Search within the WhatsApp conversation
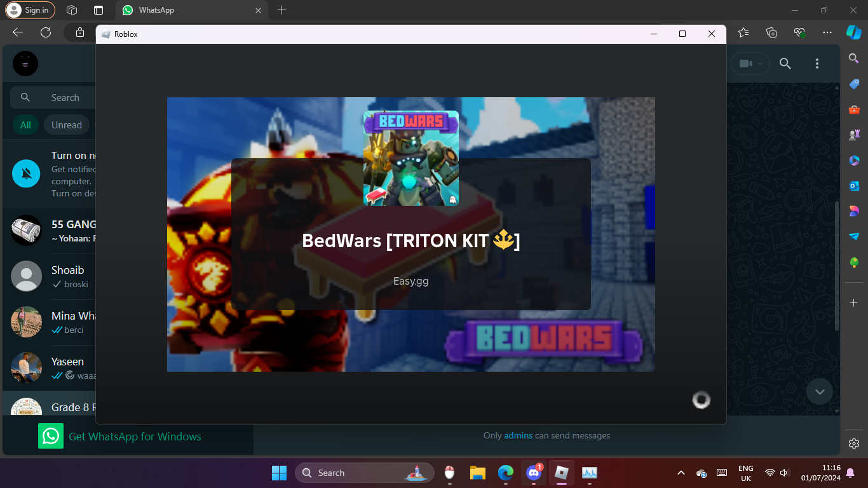 pyautogui.click(x=785, y=64)
